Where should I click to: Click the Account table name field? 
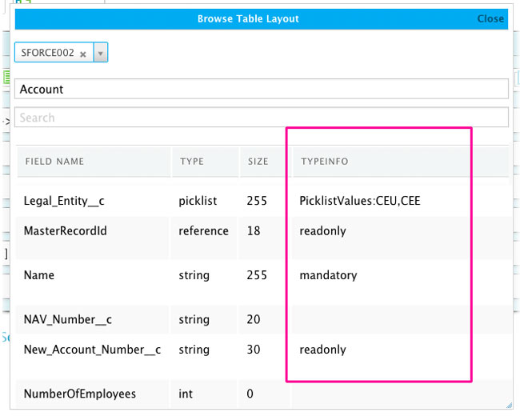(x=262, y=89)
